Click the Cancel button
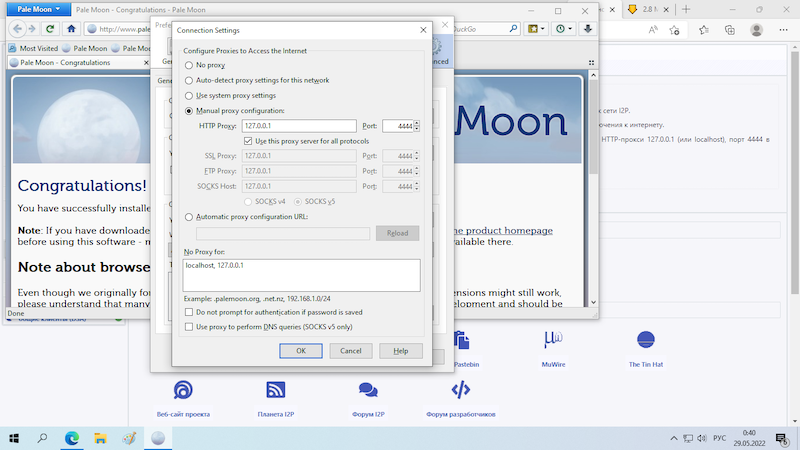Viewport: 800px width, 450px height. 350,351
